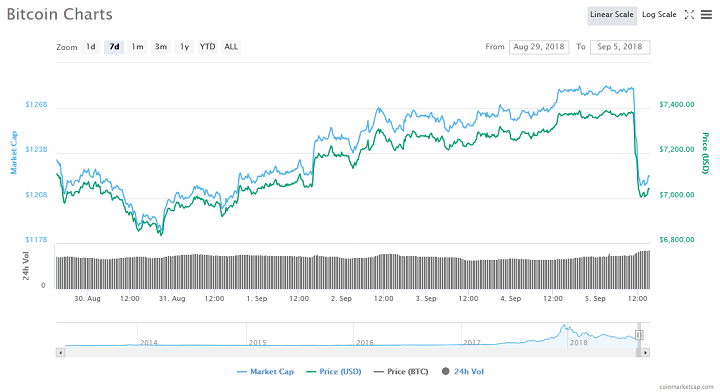Click the Market Cap axis title
This screenshot has height=392, width=720.
14,152
